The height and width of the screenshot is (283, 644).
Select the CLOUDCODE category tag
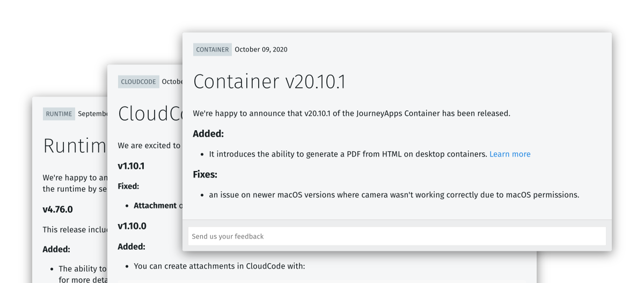point(138,81)
